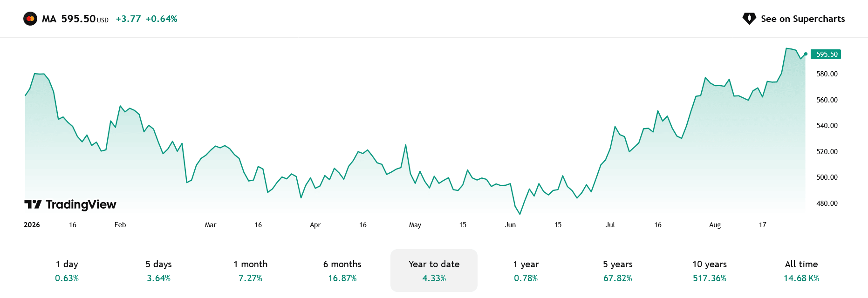Click the Aug date axis label

click(715, 225)
